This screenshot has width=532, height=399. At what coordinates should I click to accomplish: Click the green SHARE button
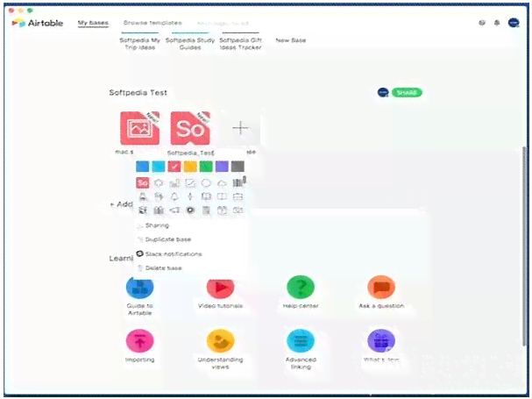(x=407, y=92)
